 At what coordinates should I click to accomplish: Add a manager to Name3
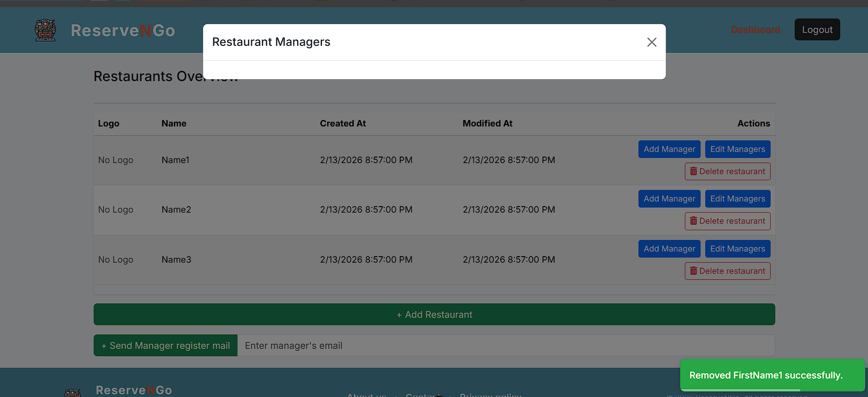pos(669,249)
